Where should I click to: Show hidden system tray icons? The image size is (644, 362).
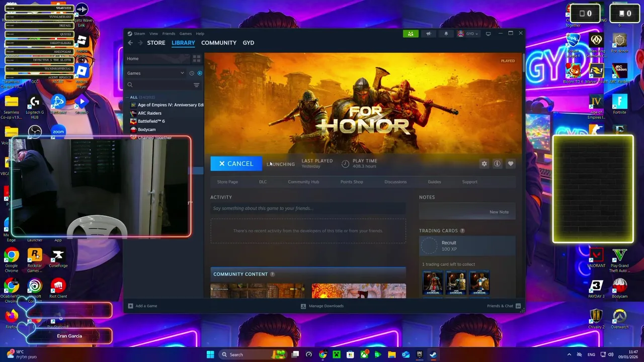(x=569, y=354)
